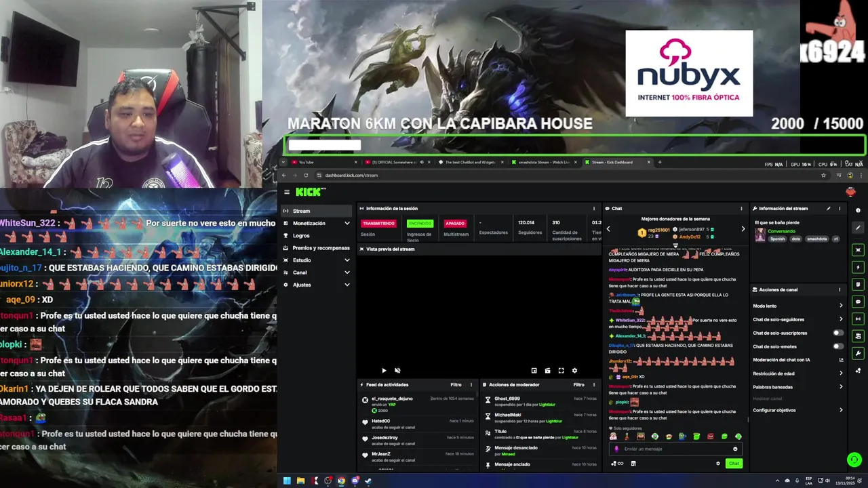
Task: Open Chat de solo-seguidores options
Action: pyautogui.click(x=798, y=319)
